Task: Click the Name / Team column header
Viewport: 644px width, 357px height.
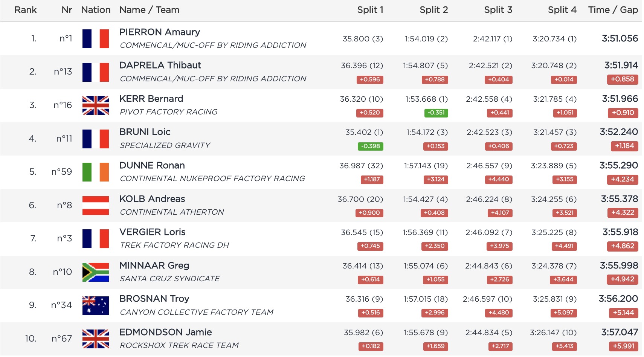Action: coord(149,10)
